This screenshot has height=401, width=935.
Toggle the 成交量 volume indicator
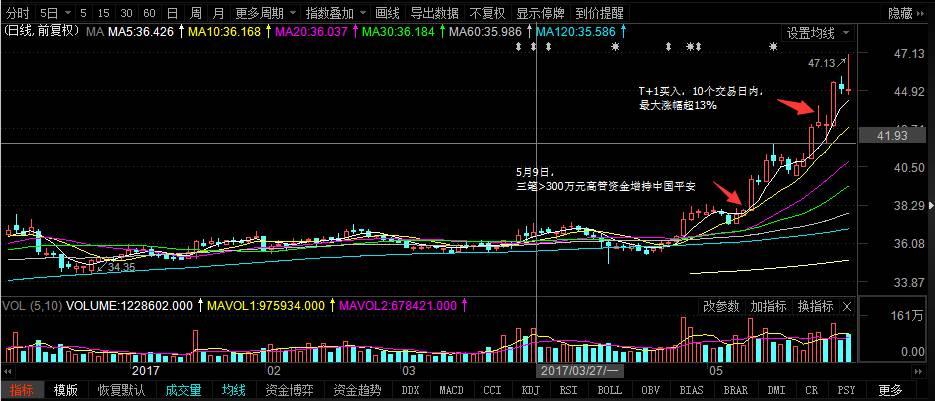tap(184, 390)
